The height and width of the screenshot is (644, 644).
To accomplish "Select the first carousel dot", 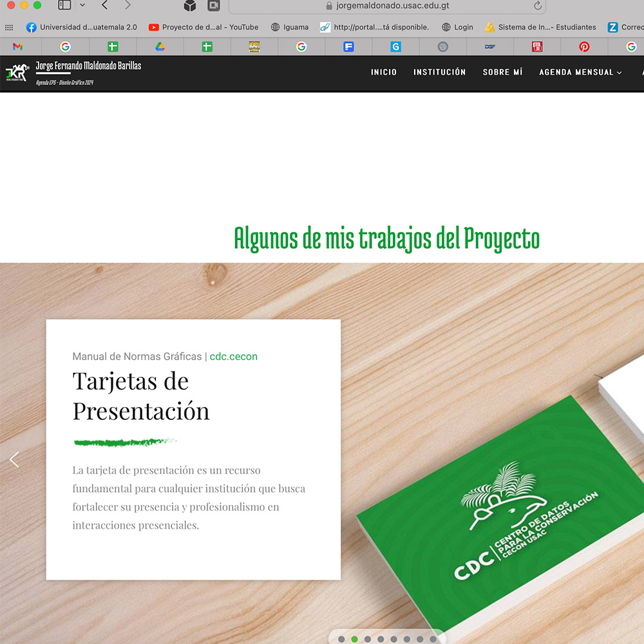I will (x=341, y=639).
